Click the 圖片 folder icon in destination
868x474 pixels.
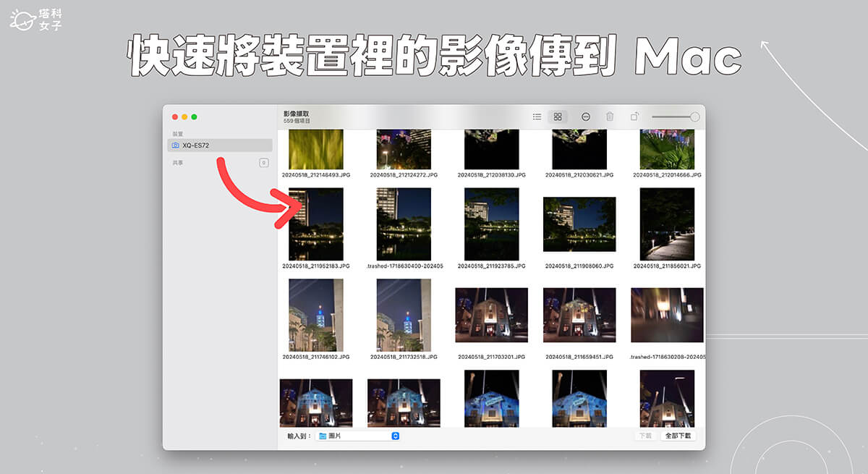click(323, 436)
